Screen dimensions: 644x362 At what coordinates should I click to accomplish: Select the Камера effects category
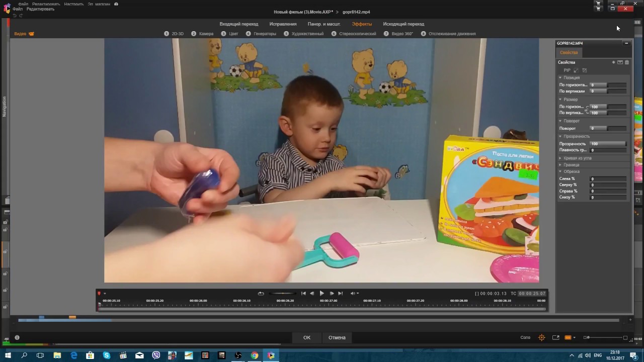pos(202,34)
